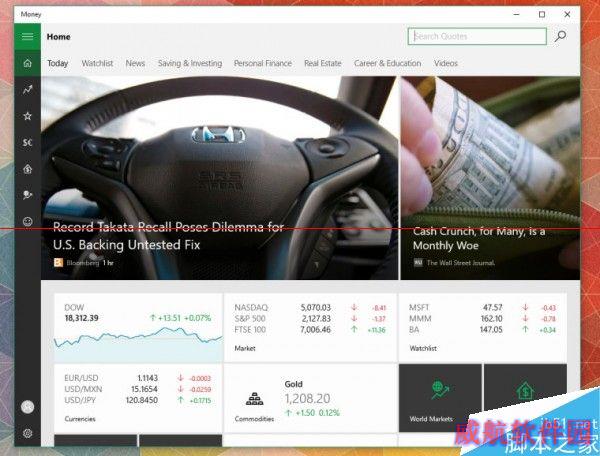The height and width of the screenshot is (456, 600).
Task: Open the Videos tab
Action: 445,64
